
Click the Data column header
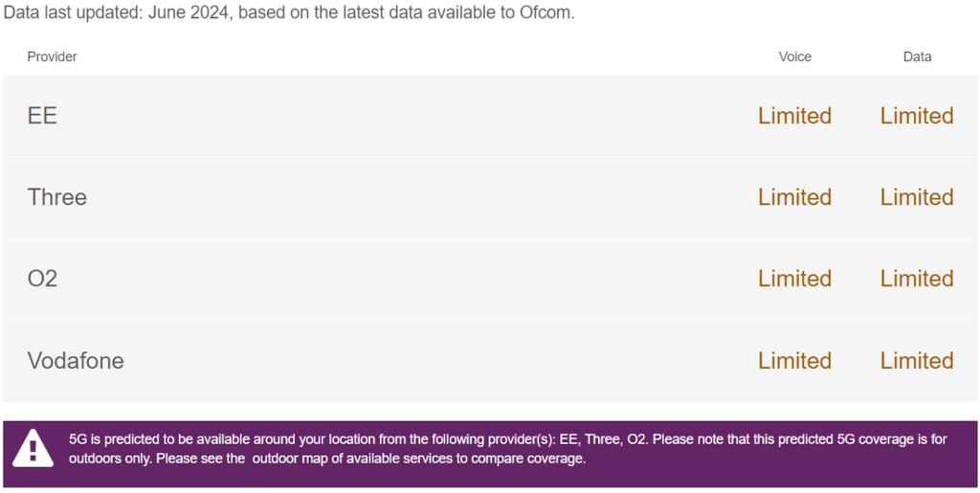[x=917, y=56]
